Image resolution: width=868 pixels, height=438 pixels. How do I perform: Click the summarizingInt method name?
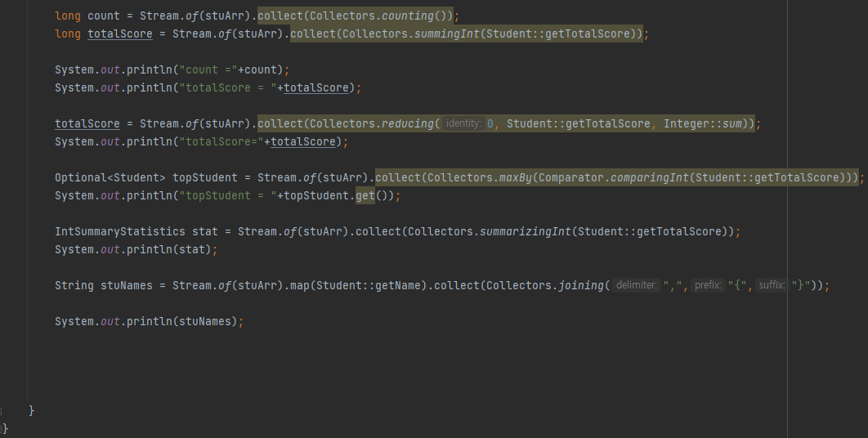click(x=525, y=231)
